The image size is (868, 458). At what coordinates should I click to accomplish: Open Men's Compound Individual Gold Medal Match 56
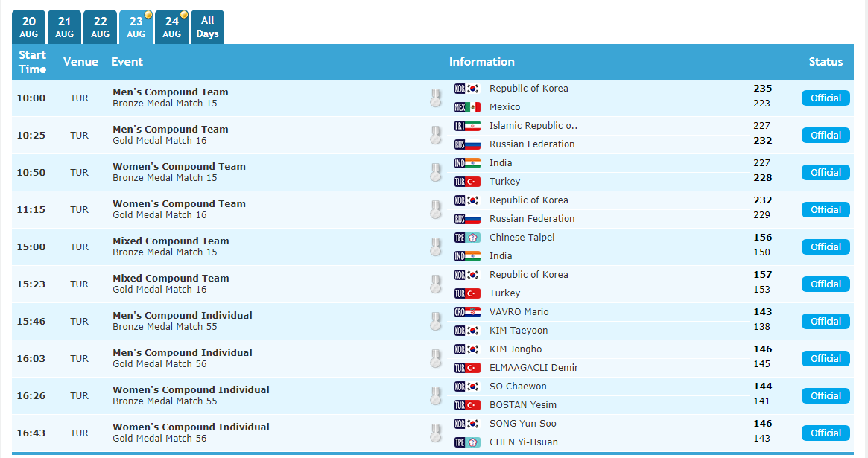[182, 358]
